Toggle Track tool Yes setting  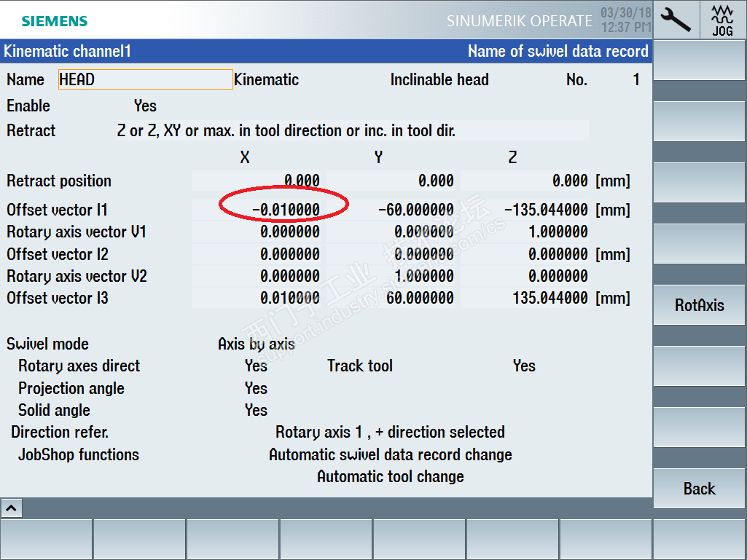click(x=524, y=366)
